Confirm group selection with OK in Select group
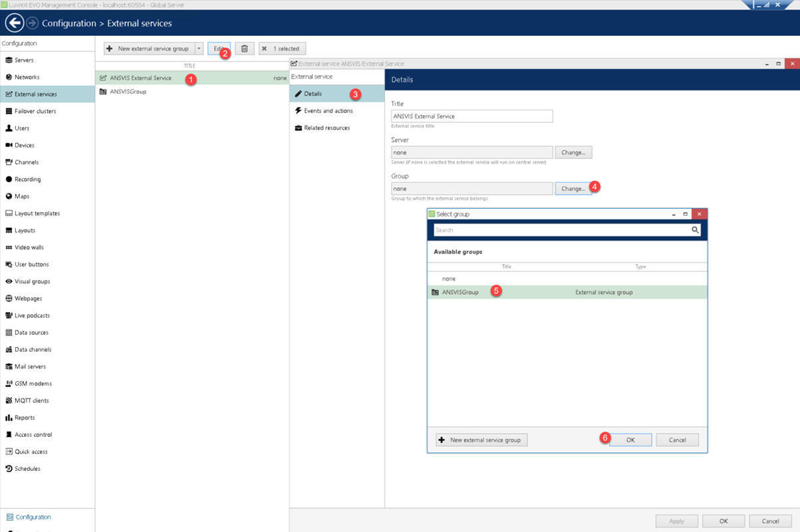Screen dimensions: 800x532 click(x=630, y=440)
